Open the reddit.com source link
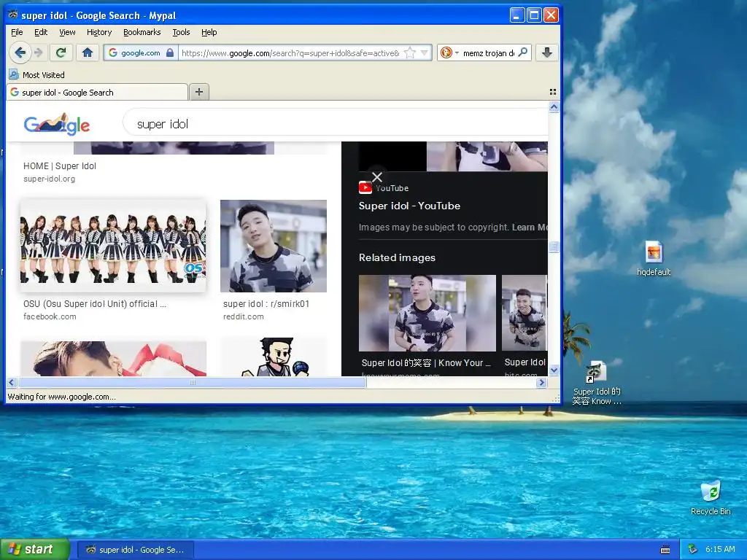Viewport: 747px width, 560px height. point(243,316)
